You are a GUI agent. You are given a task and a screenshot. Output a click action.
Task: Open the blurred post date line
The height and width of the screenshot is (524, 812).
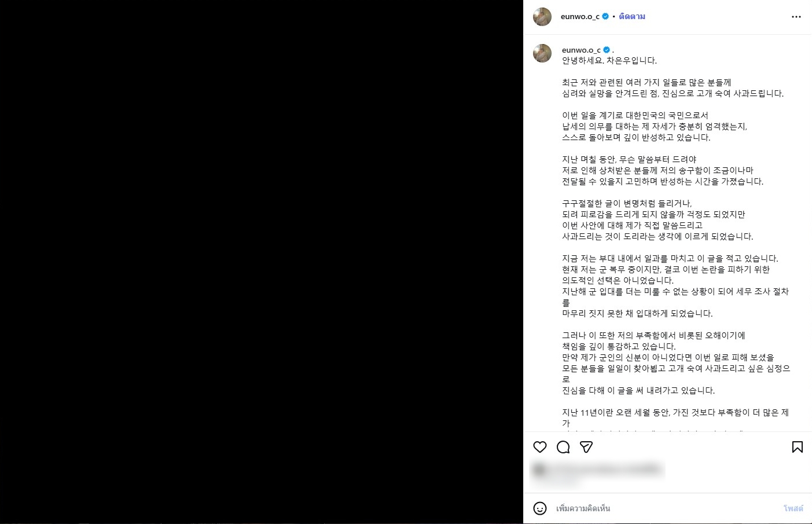coord(556,482)
